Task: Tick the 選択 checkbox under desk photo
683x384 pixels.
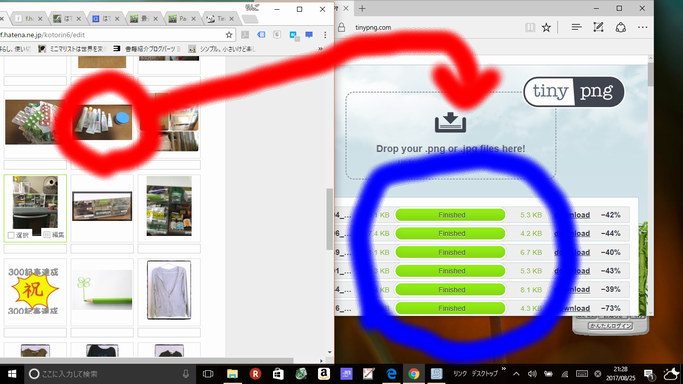Action: (11, 235)
